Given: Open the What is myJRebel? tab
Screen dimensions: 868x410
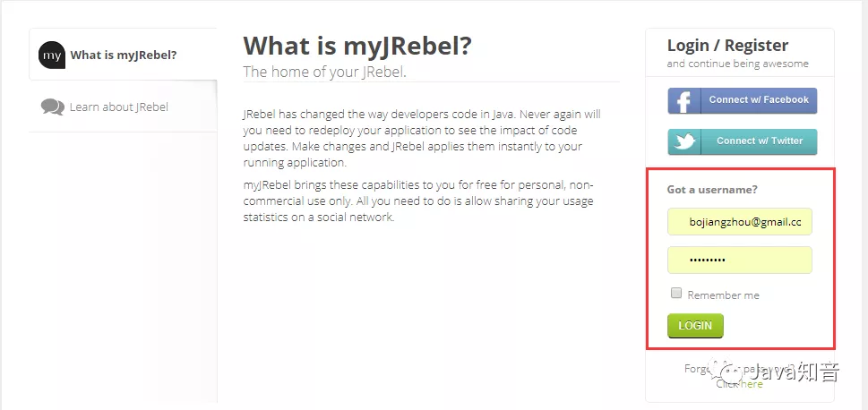Looking at the screenshot, I should click(x=123, y=55).
